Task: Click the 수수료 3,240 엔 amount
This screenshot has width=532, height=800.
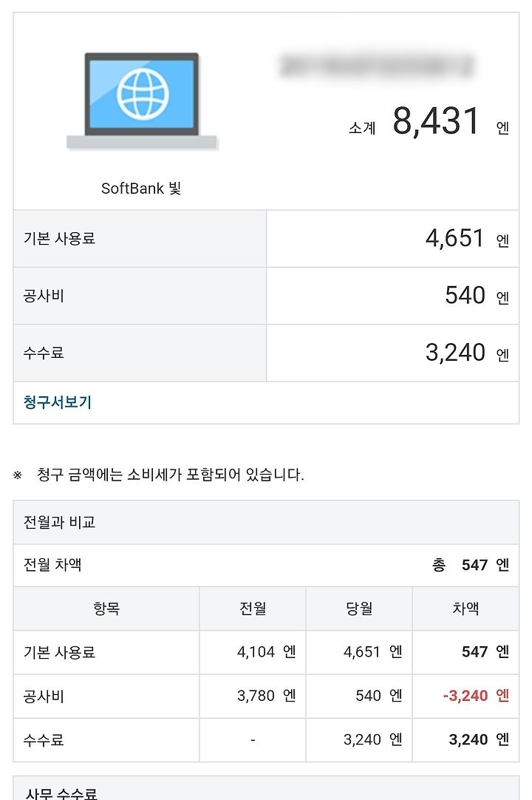Action: pyautogui.click(x=467, y=353)
